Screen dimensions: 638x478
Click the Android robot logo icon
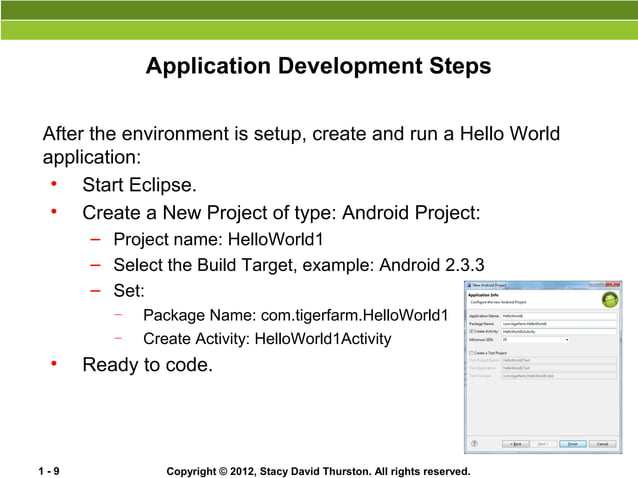click(x=608, y=299)
